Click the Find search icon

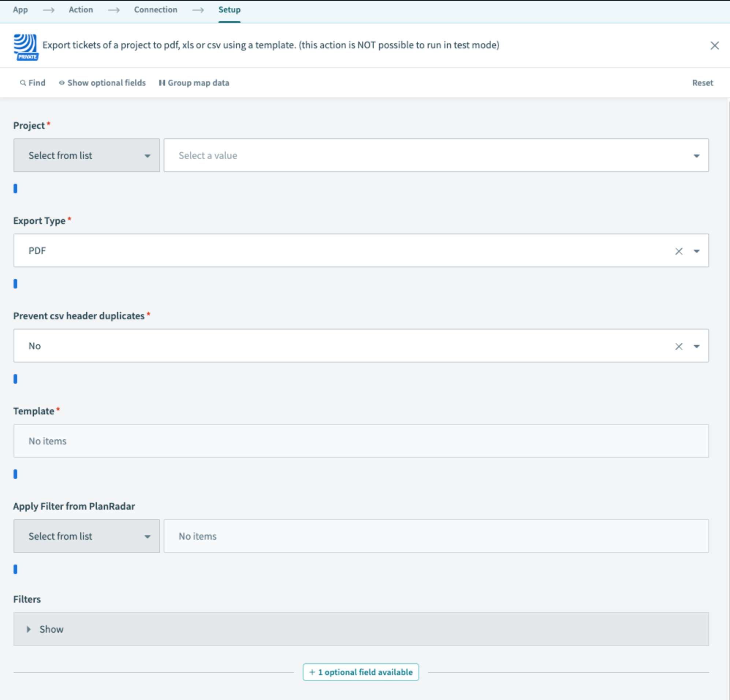coord(23,83)
